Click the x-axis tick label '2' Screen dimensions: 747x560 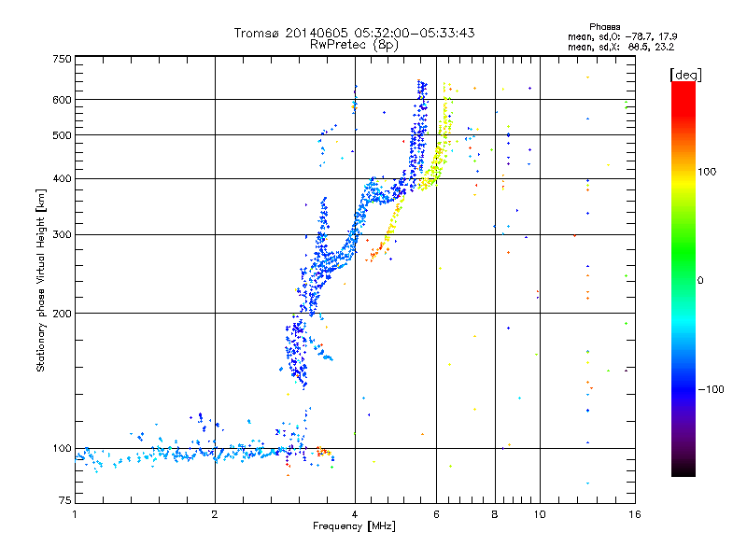click(215, 514)
